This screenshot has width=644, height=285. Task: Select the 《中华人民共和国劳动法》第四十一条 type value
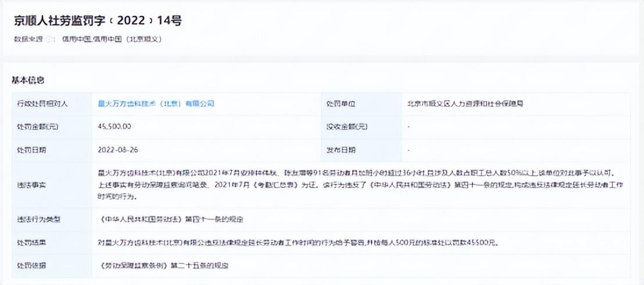tap(170, 220)
